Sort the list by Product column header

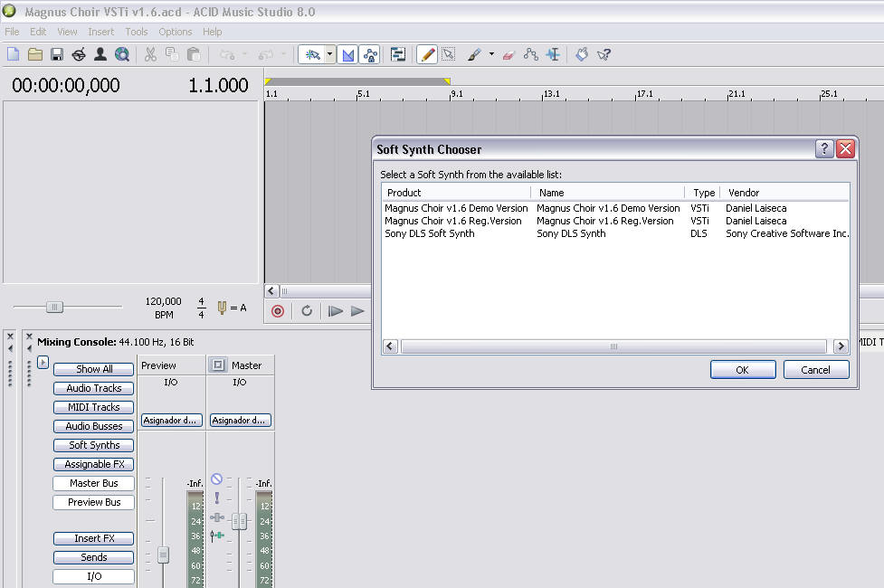click(457, 193)
